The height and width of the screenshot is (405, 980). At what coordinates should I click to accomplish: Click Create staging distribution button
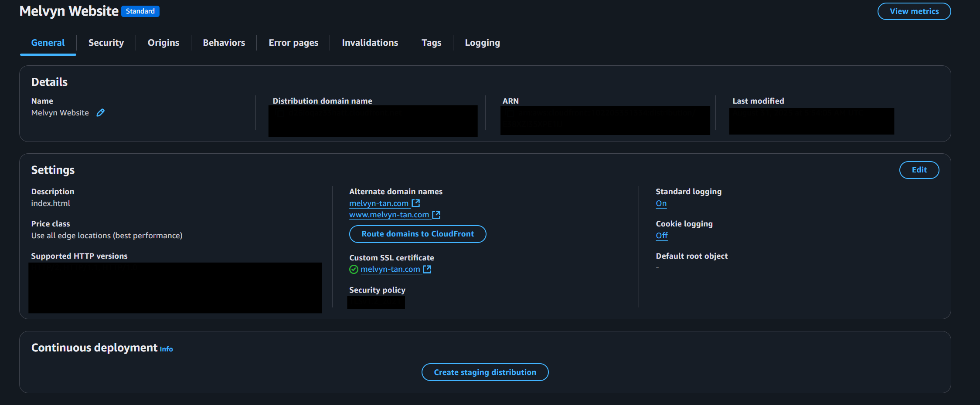pos(485,372)
